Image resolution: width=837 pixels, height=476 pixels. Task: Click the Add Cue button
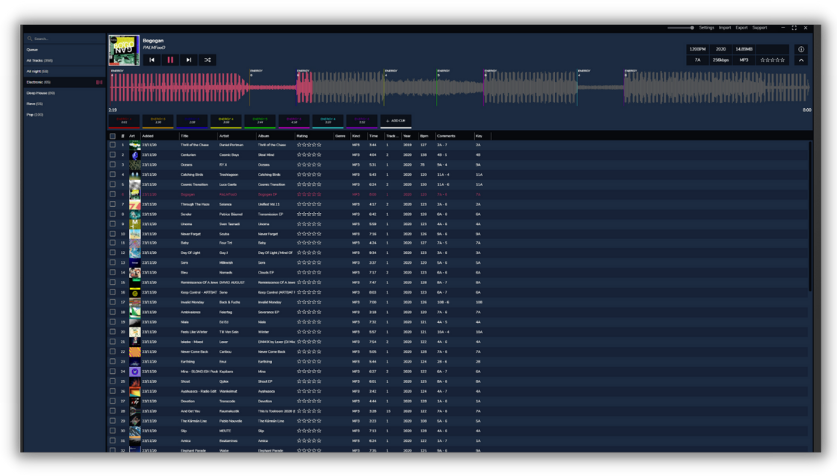tap(396, 121)
